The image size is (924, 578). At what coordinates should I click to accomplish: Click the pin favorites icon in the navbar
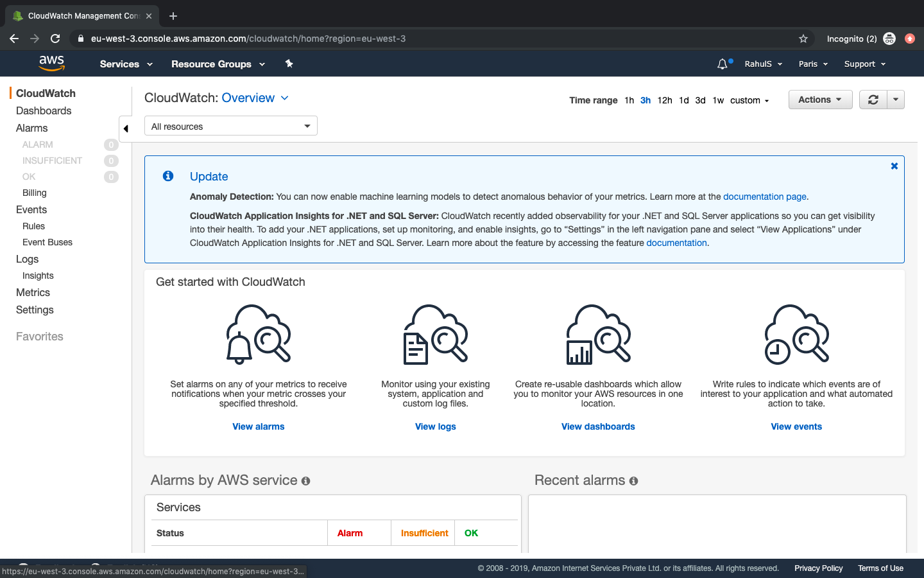289,64
